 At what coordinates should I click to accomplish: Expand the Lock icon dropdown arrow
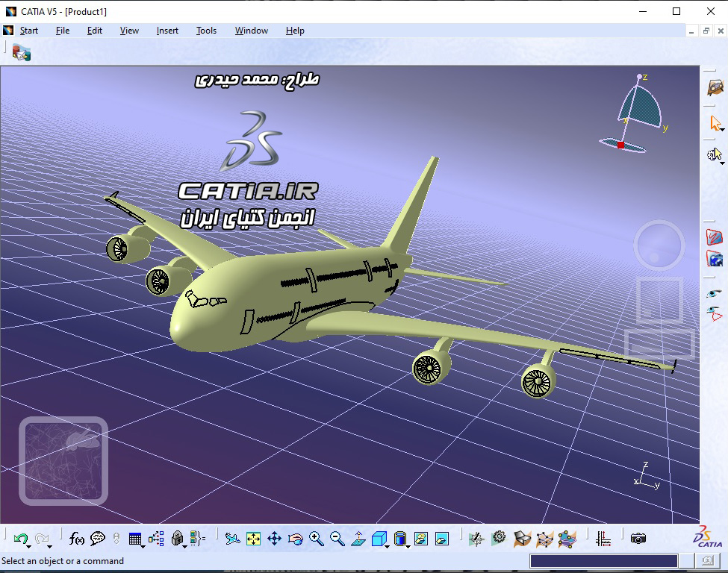[x=184, y=547]
